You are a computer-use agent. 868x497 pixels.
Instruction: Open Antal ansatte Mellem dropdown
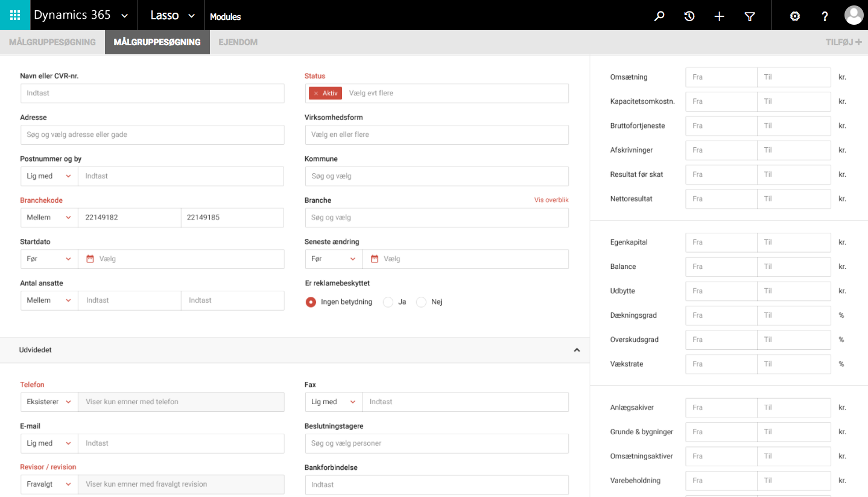pyautogui.click(x=49, y=300)
